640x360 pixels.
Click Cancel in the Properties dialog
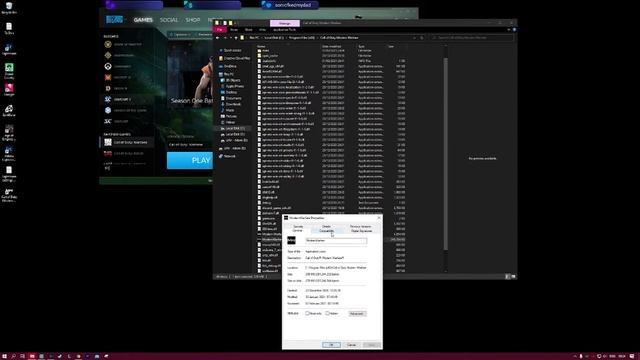(351, 345)
